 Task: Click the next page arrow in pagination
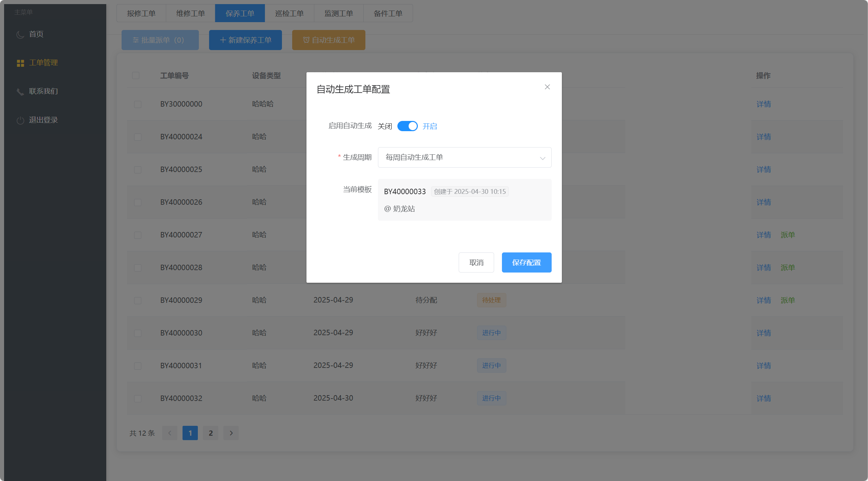pyautogui.click(x=231, y=433)
